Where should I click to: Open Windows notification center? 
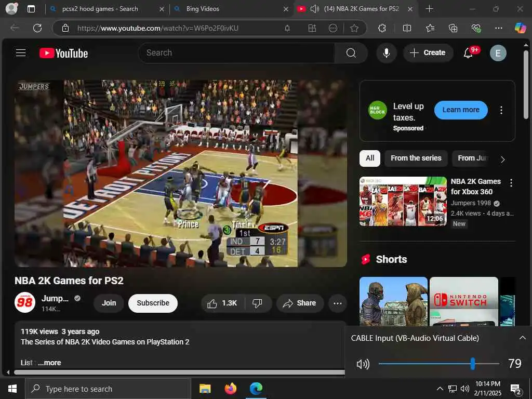click(515, 389)
